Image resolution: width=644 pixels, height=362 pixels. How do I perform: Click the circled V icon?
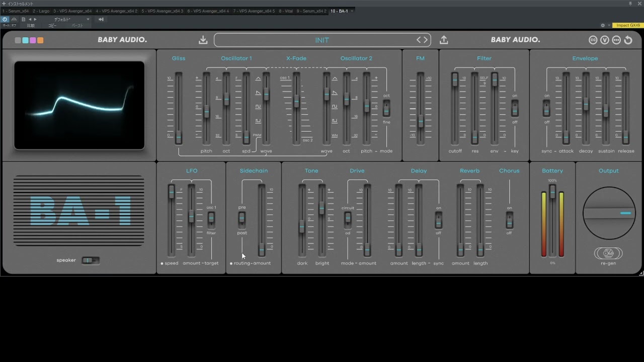(x=605, y=40)
